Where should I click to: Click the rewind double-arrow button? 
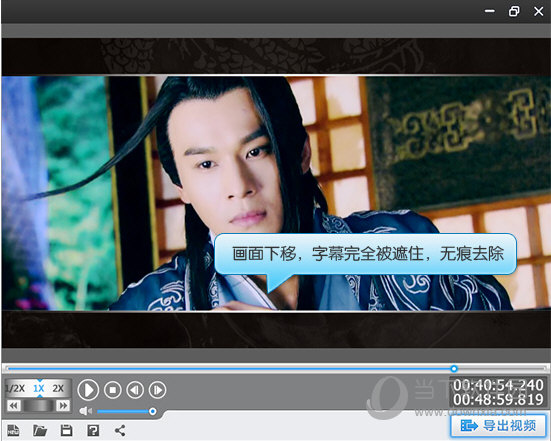(14, 406)
